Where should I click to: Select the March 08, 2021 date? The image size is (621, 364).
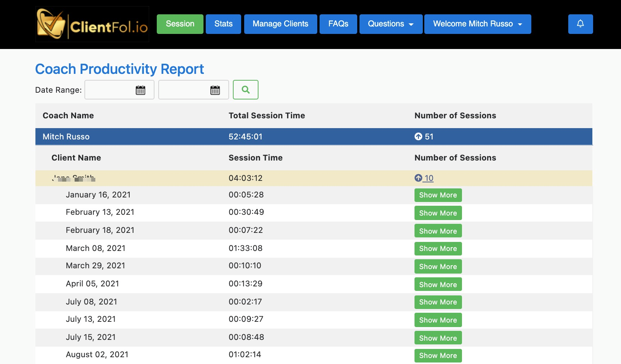(95, 248)
